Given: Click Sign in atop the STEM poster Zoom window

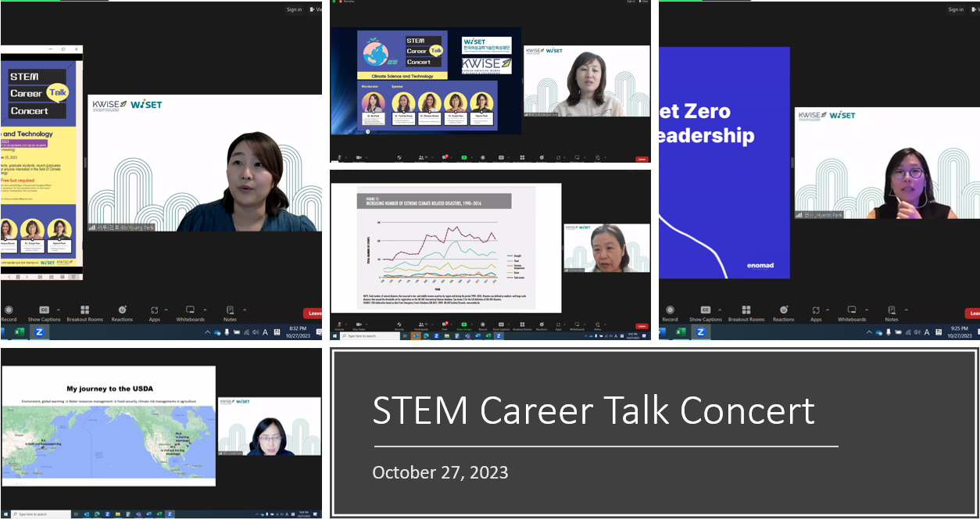Looking at the screenshot, I should (294, 9).
